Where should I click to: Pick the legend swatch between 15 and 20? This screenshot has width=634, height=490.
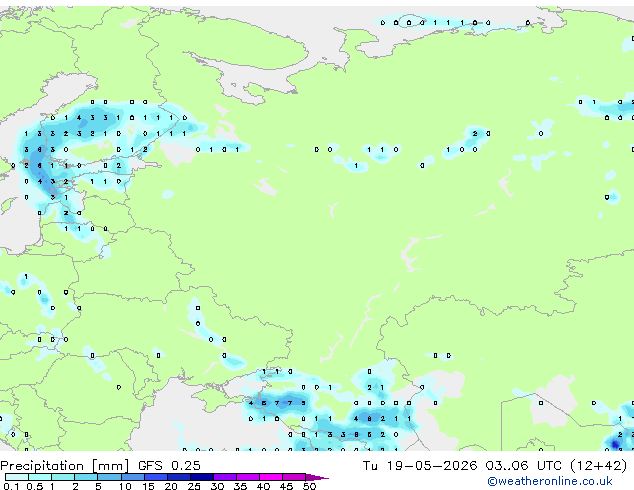(156, 477)
